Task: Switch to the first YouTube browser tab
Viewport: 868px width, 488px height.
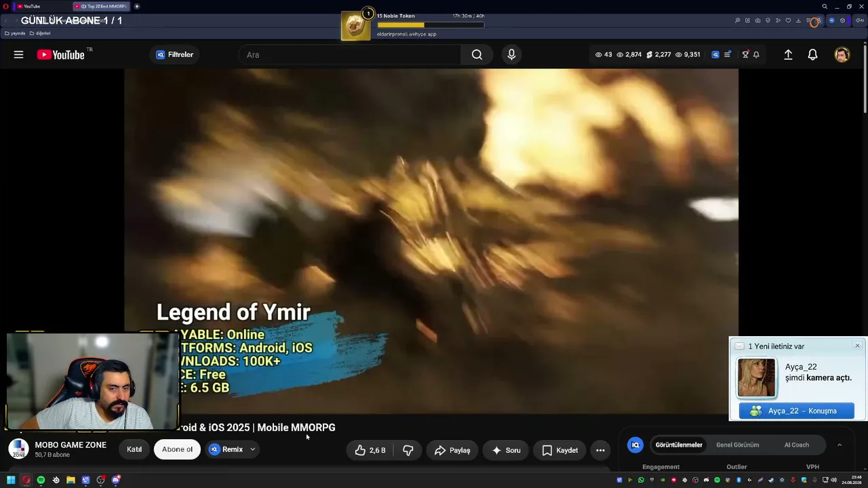Action: tap(41, 6)
